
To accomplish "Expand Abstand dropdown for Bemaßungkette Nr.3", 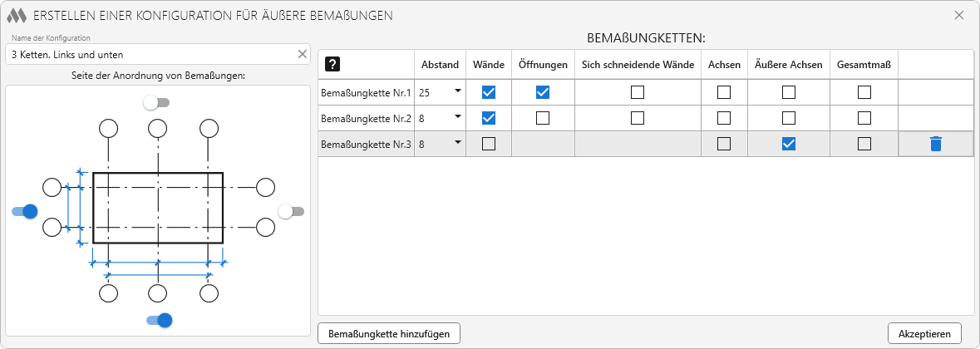I will click(x=457, y=143).
